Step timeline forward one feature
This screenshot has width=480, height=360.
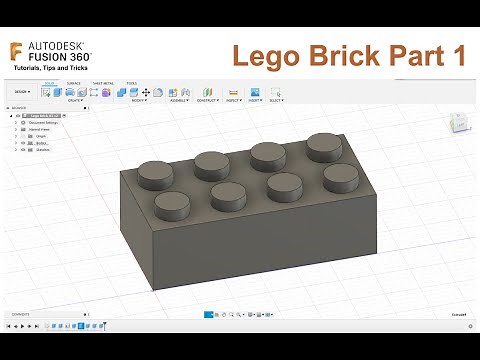tap(30, 326)
